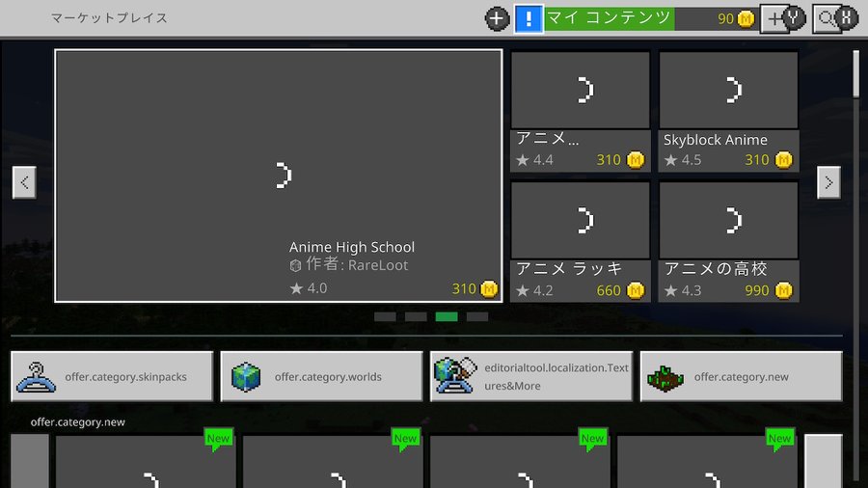Screen dimensions: 868x488
Task: Click the 990 price on アニメの高校
Action: [769, 290]
